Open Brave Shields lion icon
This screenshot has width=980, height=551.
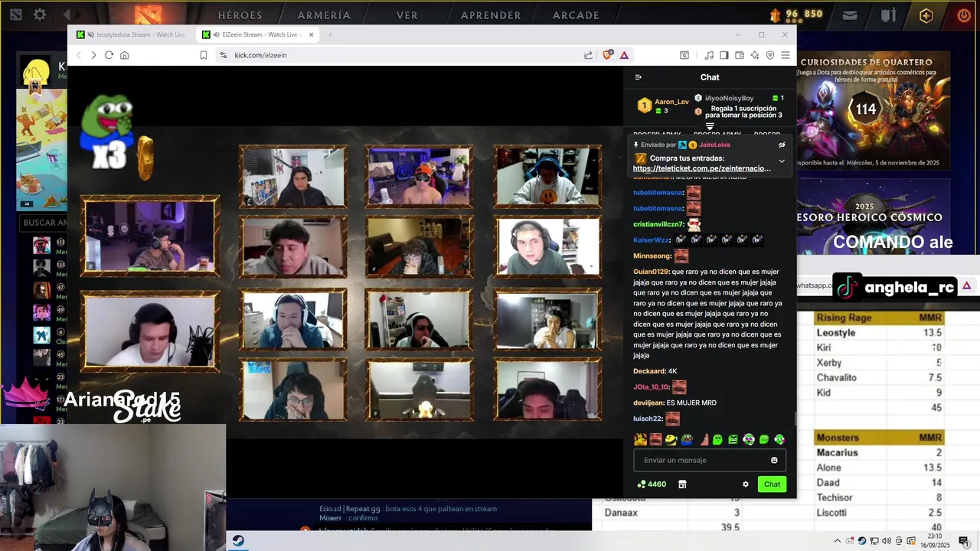608,55
